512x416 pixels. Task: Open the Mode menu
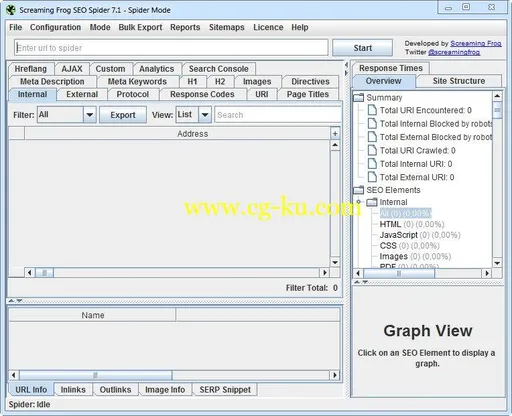100,27
